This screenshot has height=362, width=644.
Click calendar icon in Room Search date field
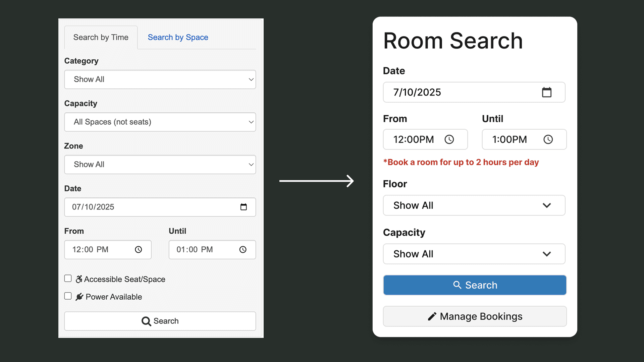[547, 92]
